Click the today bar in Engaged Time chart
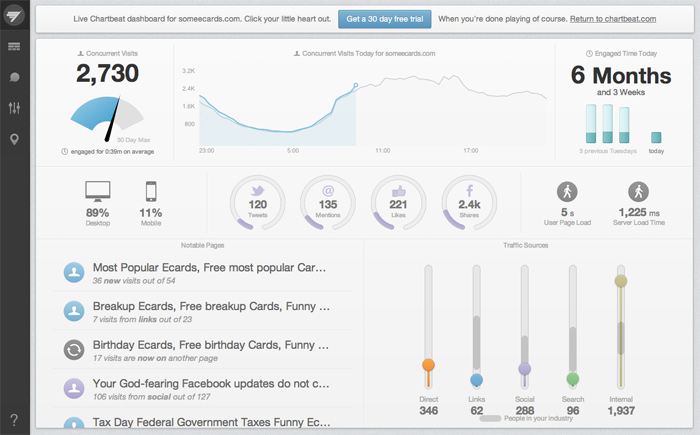Viewport: 700px width, 435px height. 656,137
